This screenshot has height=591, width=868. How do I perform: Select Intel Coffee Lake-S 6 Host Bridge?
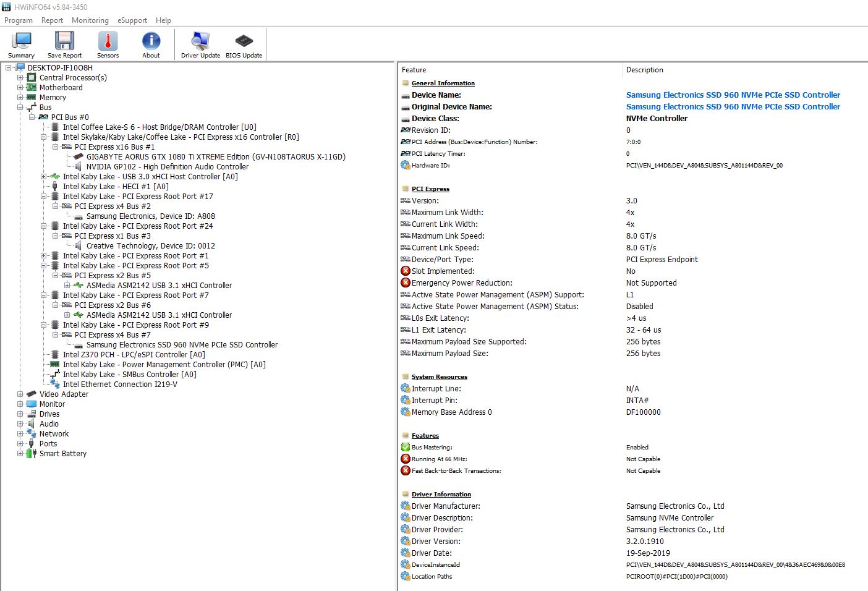(160, 127)
